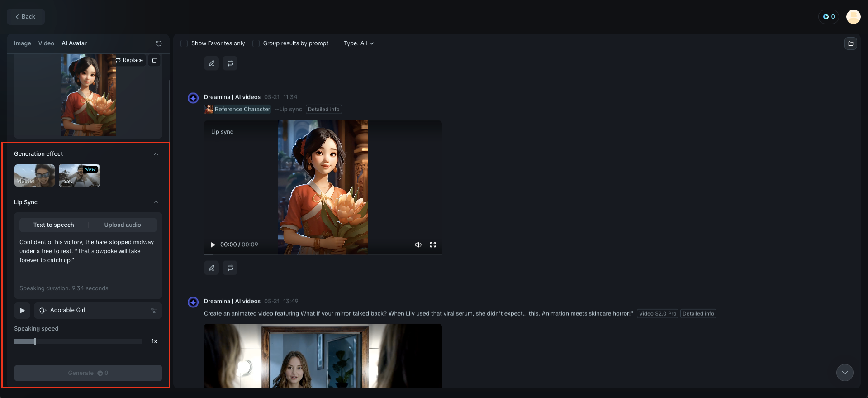Select the AI Avatar tab
The image size is (868, 398).
point(74,43)
